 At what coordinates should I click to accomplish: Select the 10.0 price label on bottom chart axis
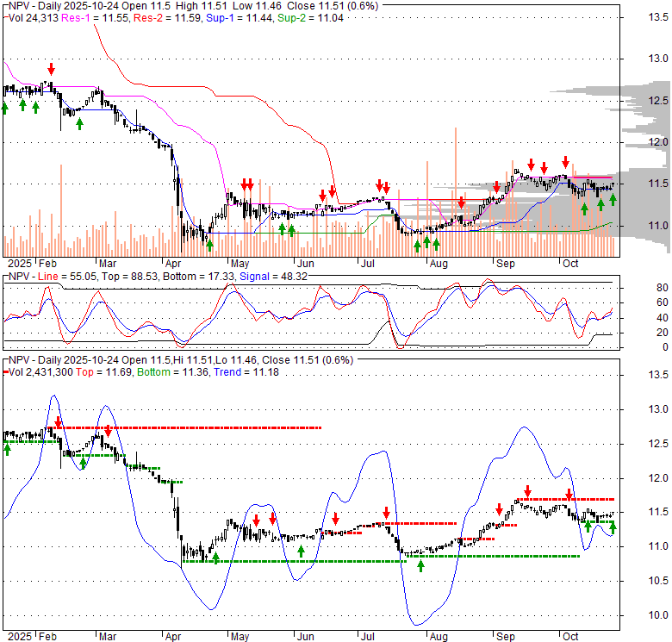658,615
